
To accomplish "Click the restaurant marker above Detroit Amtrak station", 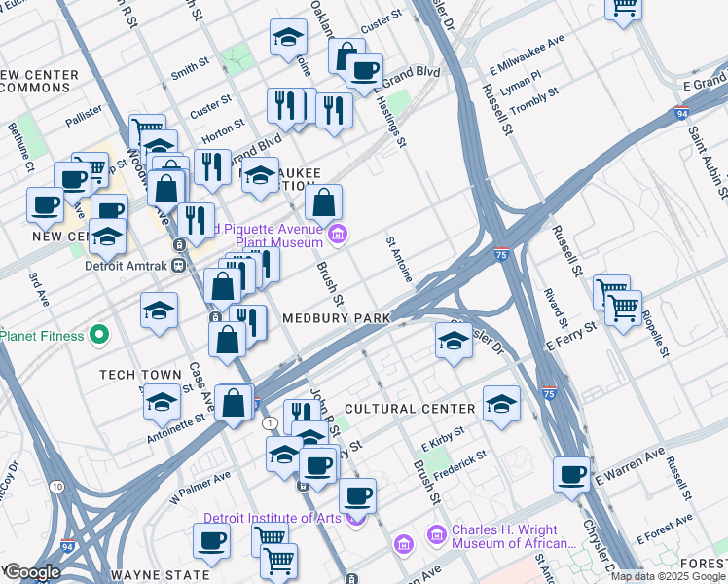I will (197, 222).
